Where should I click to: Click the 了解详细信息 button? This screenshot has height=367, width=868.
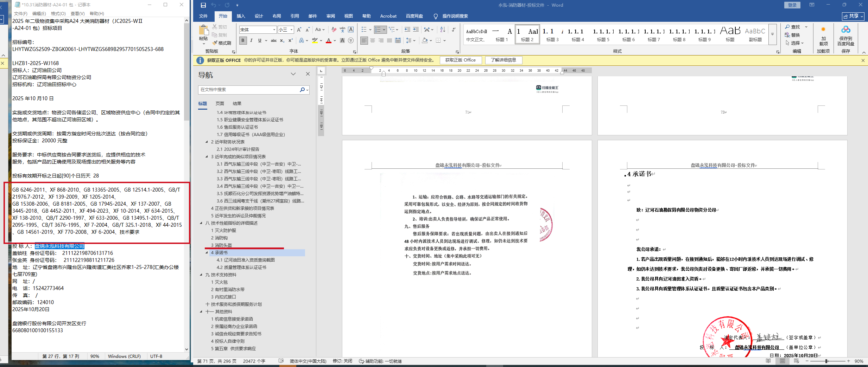click(x=503, y=60)
